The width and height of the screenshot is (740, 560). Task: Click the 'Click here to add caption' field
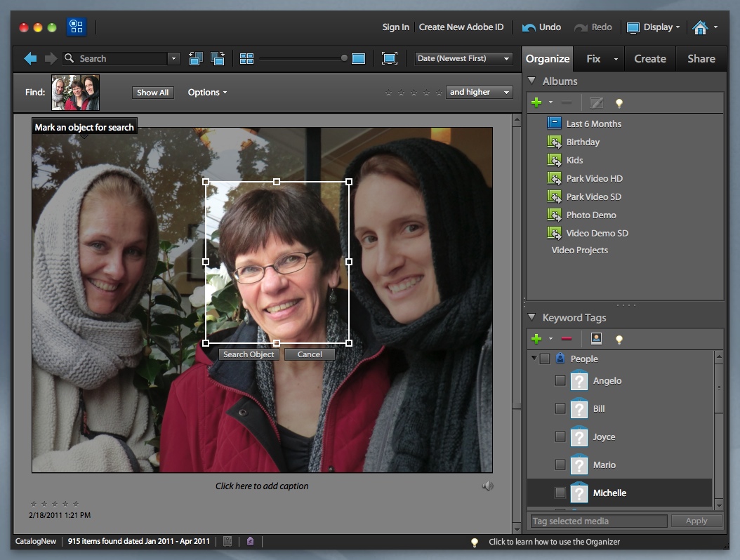click(x=262, y=486)
